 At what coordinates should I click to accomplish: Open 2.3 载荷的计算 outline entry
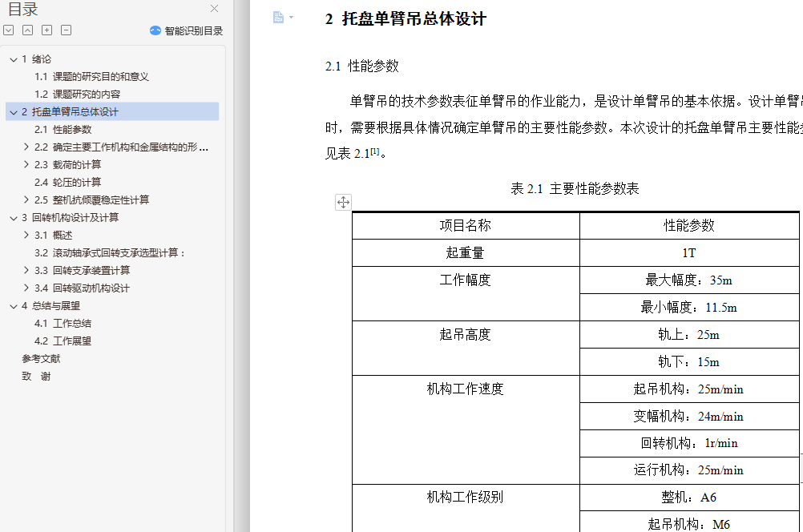(x=67, y=164)
